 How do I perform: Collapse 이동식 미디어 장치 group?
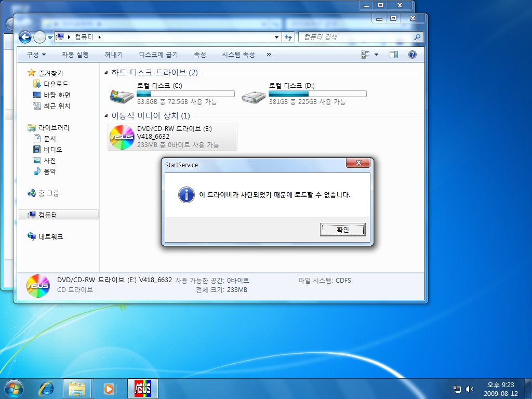(106, 116)
